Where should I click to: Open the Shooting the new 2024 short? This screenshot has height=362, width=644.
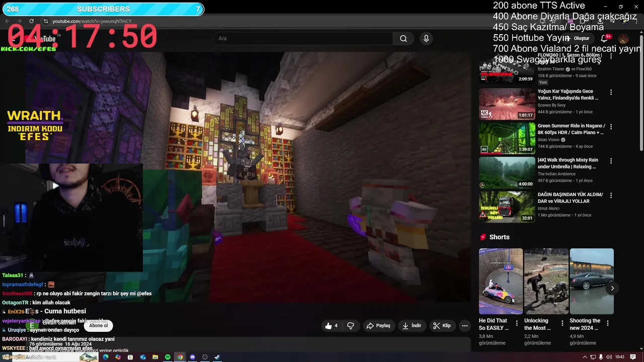coord(592,282)
